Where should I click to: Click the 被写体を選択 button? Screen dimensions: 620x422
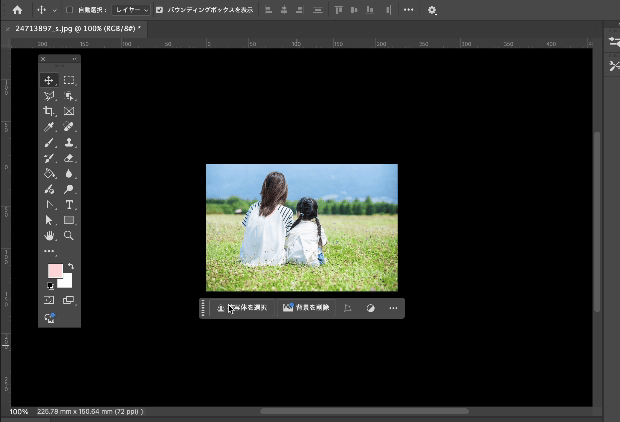coord(242,309)
